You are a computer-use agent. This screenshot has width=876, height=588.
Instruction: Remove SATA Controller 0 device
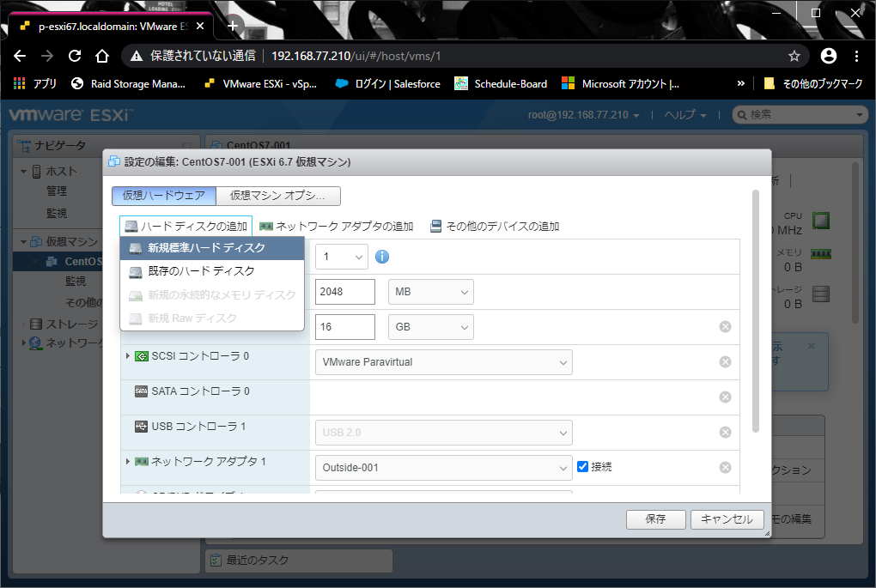pyautogui.click(x=725, y=397)
